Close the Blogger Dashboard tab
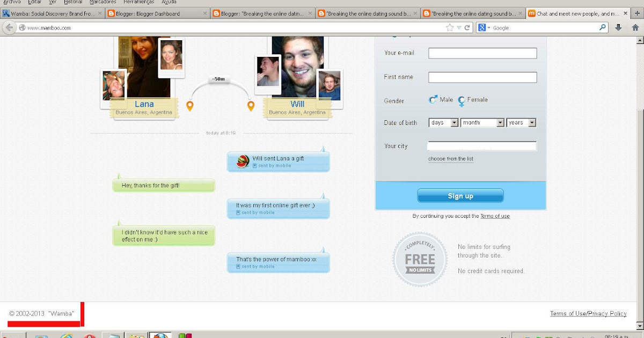This screenshot has width=644, height=338. [204, 14]
